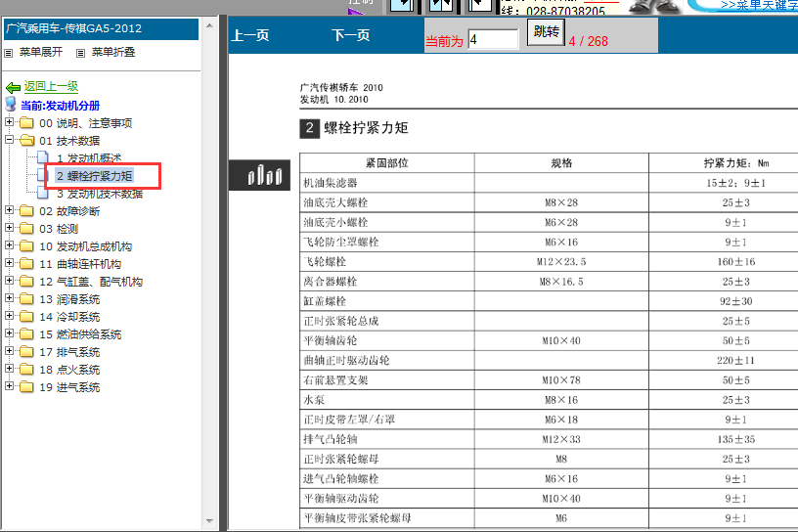The image size is (798, 532).
Task: Click torque value 160±16
Action: pyautogui.click(x=736, y=262)
